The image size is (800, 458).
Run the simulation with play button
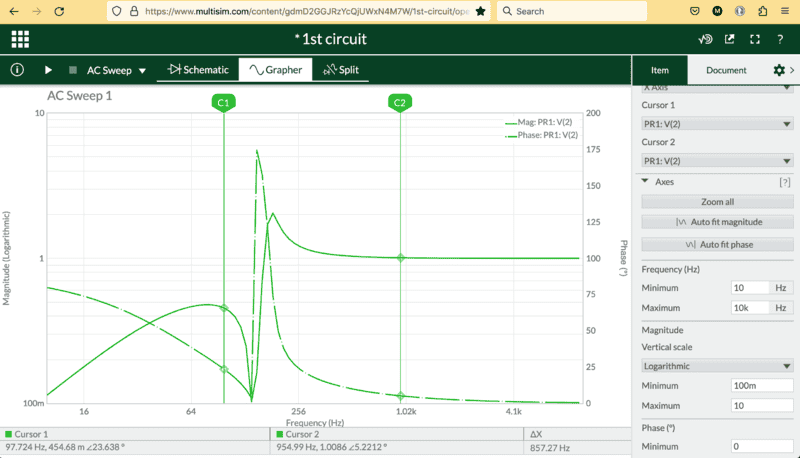tap(48, 70)
